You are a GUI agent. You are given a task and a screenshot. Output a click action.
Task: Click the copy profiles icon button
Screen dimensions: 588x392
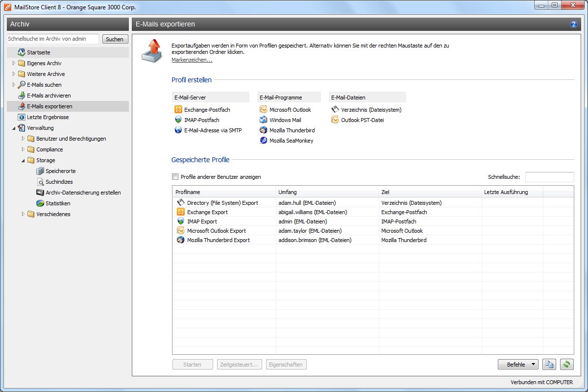tap(549, 365)
